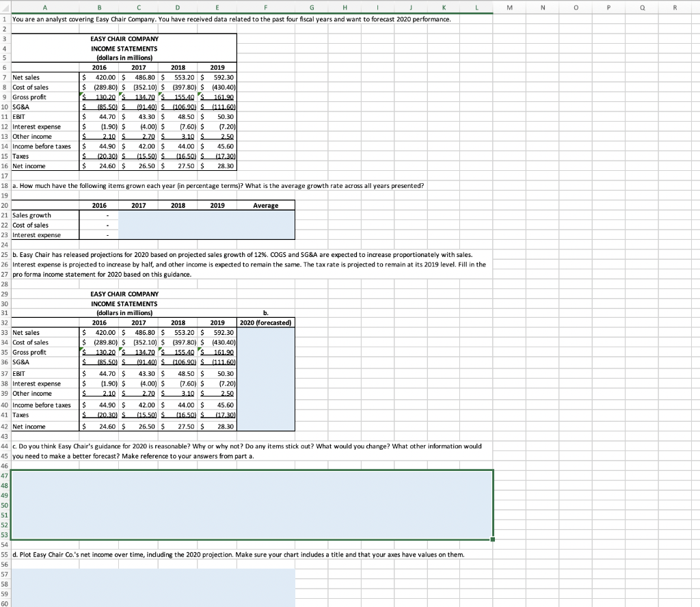Select row 24 header
Image resolution: width=700 pixels, height=607 pixels.
[5, 245]
